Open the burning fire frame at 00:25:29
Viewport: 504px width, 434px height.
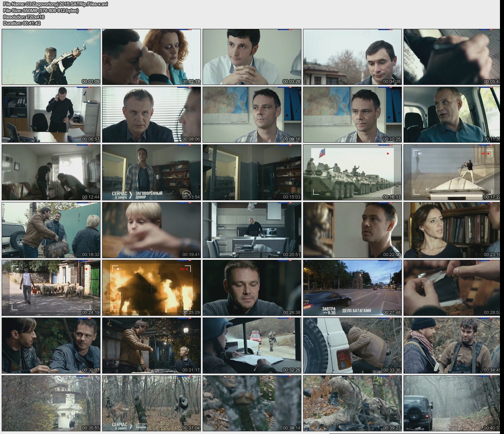[x=152, y=288]
